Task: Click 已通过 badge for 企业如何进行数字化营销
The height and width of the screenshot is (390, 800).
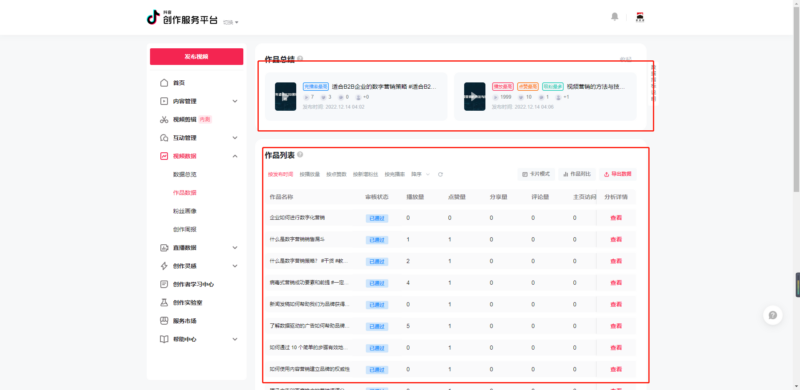Action: click(377, 218)
